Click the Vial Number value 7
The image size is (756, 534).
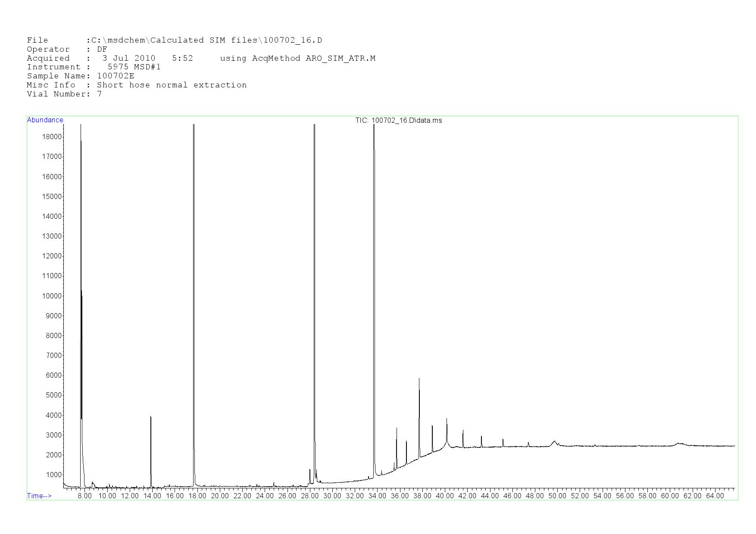(x=100, y=94)
